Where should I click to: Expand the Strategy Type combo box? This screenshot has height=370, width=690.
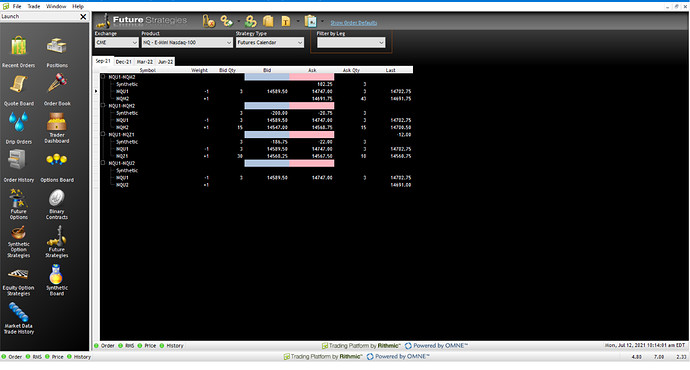pyautogui.click(x=270, y=42)
